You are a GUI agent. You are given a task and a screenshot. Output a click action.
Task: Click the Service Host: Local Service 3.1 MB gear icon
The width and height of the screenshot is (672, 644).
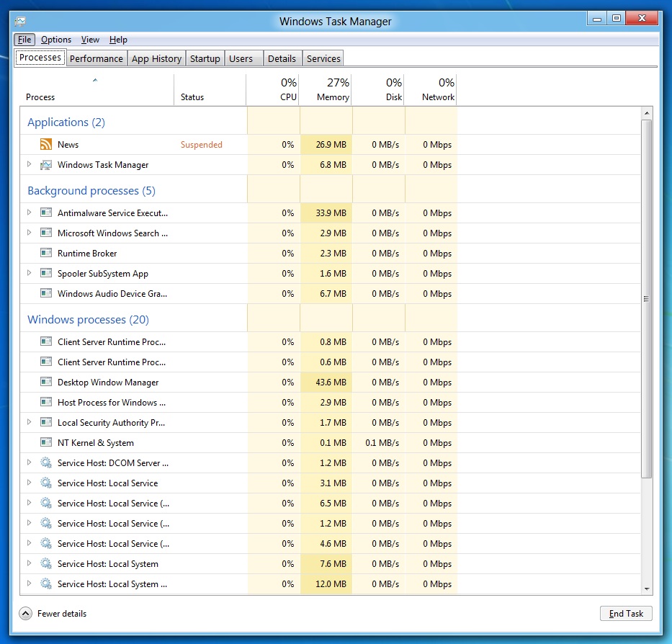(46, 483)
